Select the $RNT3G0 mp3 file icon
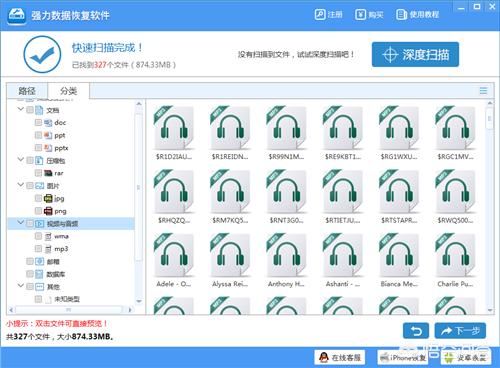 (x=286, y=192)
